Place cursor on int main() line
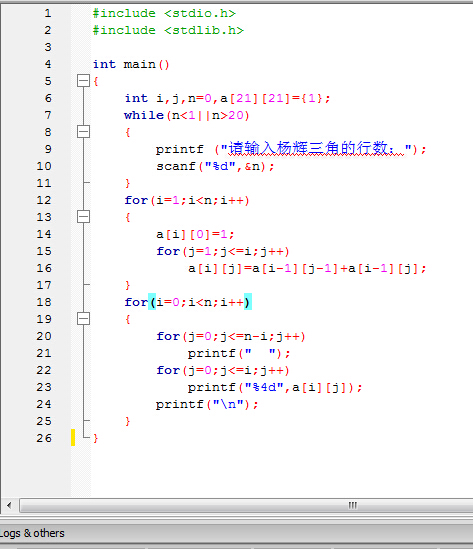This screenshot has height=549, width=473. click(131, 64)
